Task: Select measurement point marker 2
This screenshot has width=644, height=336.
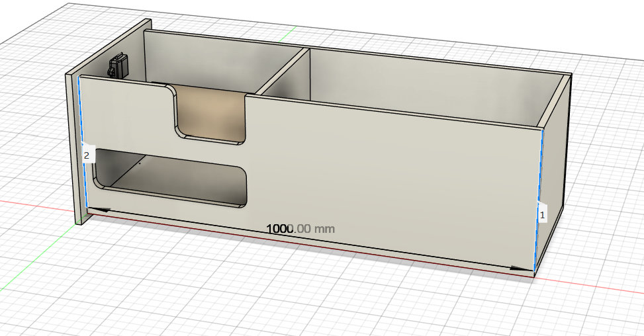Action: [87, 155]
